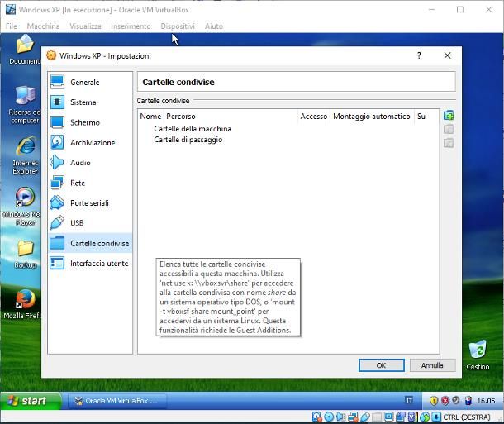Open the Interfaccia utente settings category
The width and height of the screenshot is (504, 424).
coord(90,264)
